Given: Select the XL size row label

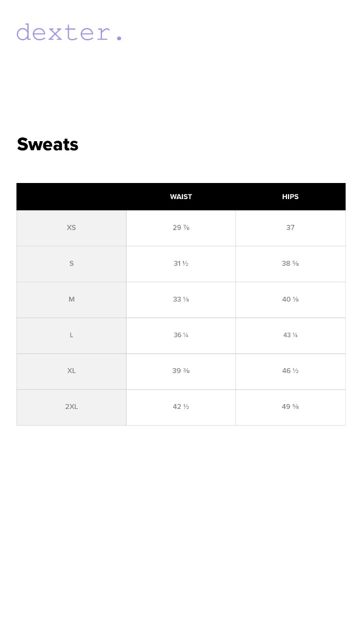Looking at the screenshot, I should coord(71,371).
